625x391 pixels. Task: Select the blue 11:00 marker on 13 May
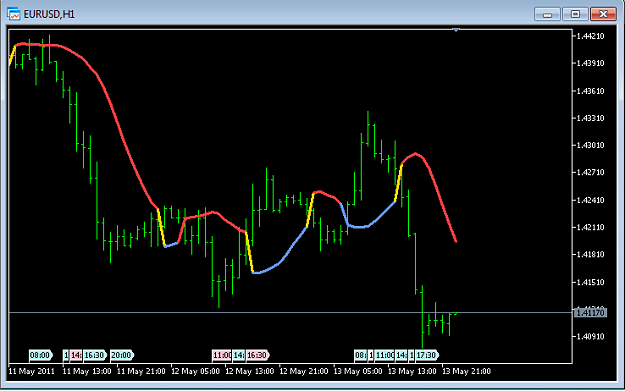click(385, 355)
